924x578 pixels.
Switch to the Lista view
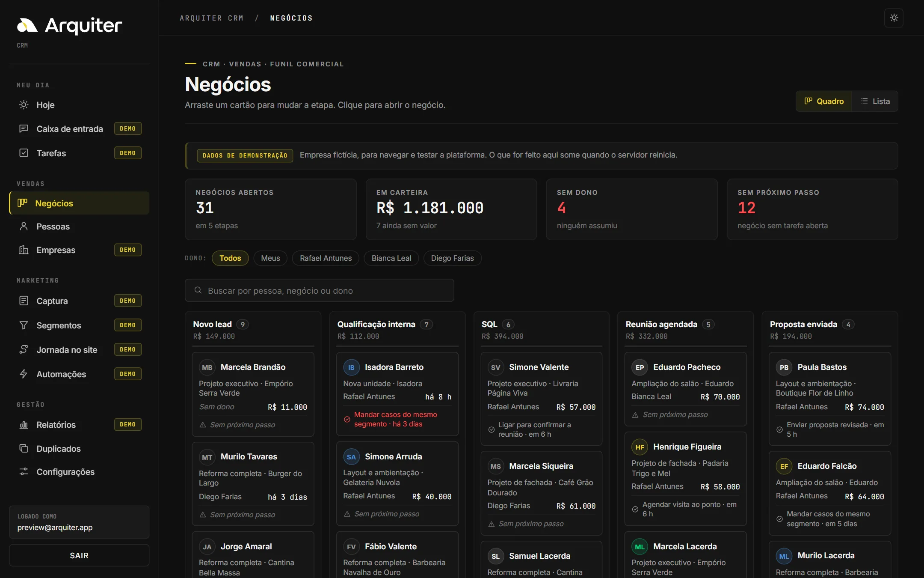[875, 101]
